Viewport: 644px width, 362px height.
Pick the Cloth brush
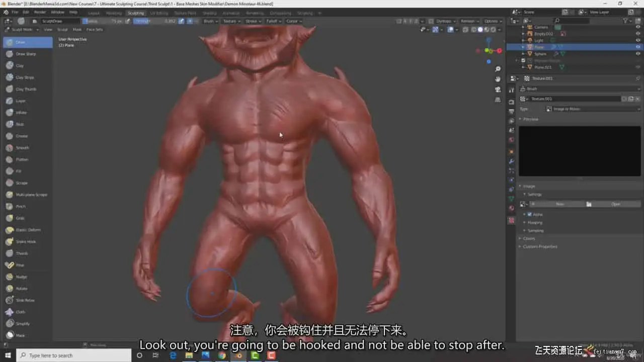(28, 312)
